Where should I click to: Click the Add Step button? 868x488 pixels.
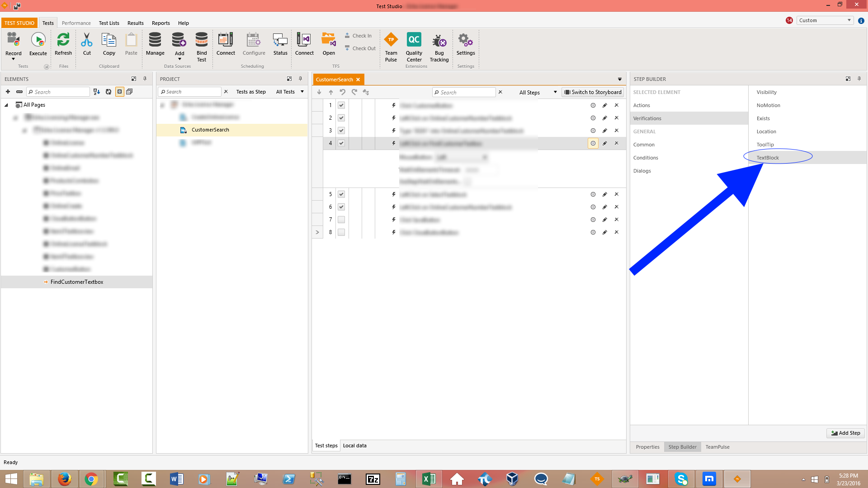pyautogui.click(x=845, y=433)
